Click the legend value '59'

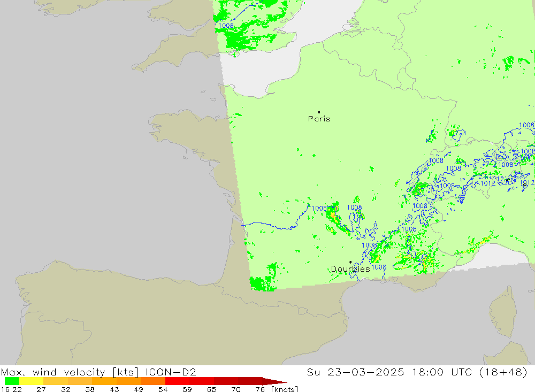(187, 389)
